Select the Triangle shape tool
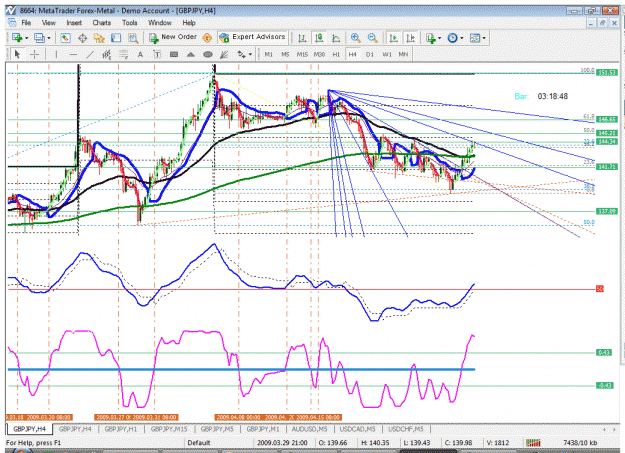 tap(191, 54)
